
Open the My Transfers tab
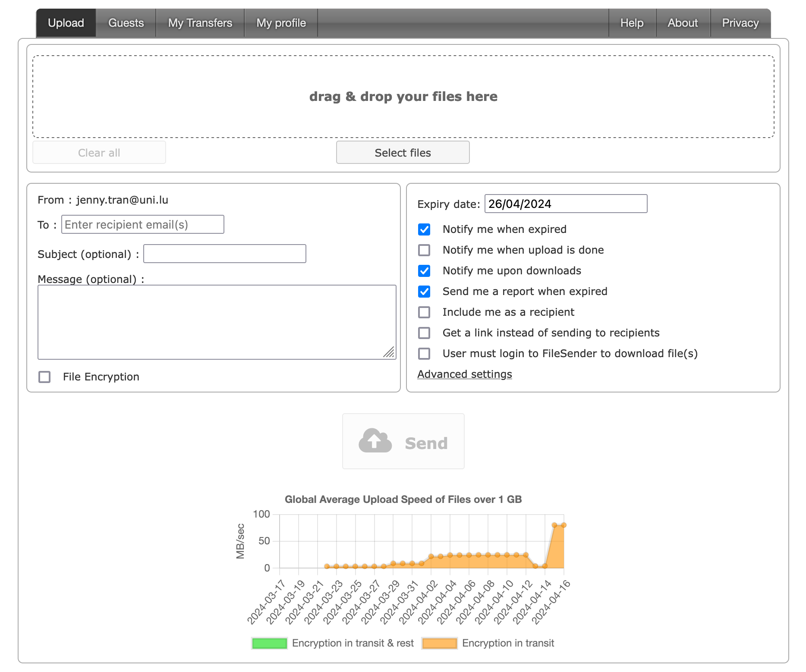[200, 23]
